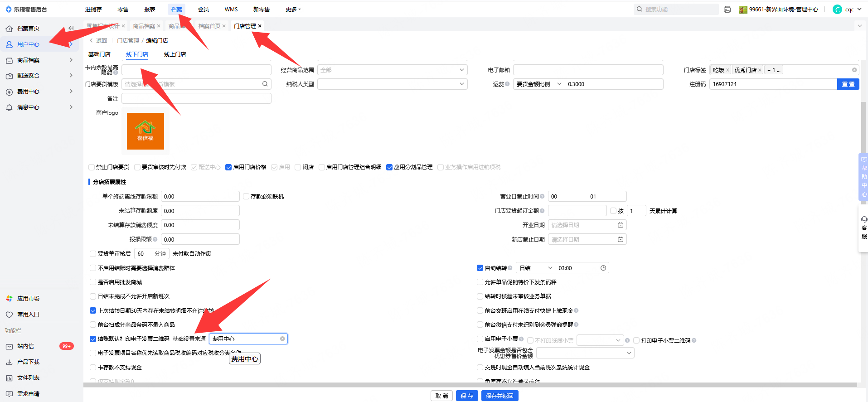Image resolution: width=868 pixels, height=402 pixels.
Task: Expand the 商品档案 sidebar chevron
Action: 71,60
